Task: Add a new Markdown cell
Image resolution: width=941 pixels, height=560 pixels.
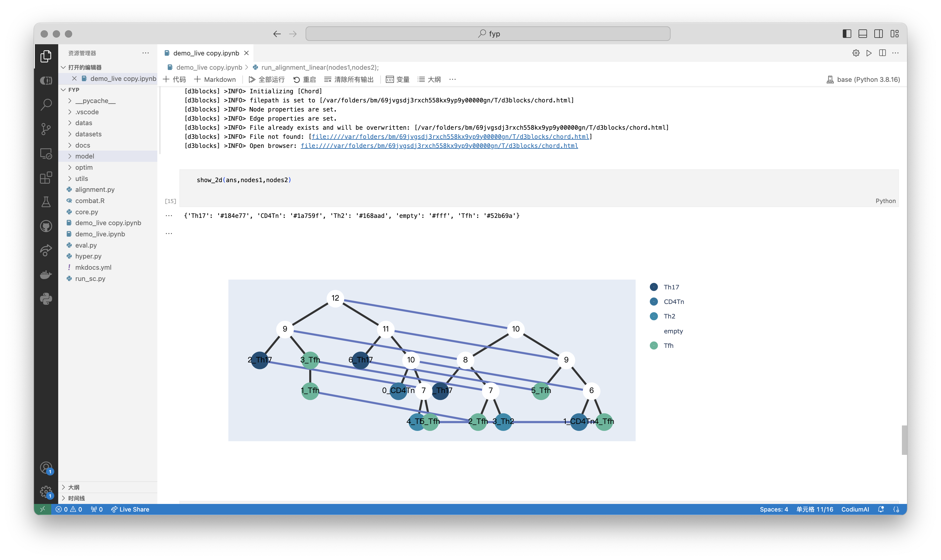Action: pyautogui.click(x=215, y=79)
